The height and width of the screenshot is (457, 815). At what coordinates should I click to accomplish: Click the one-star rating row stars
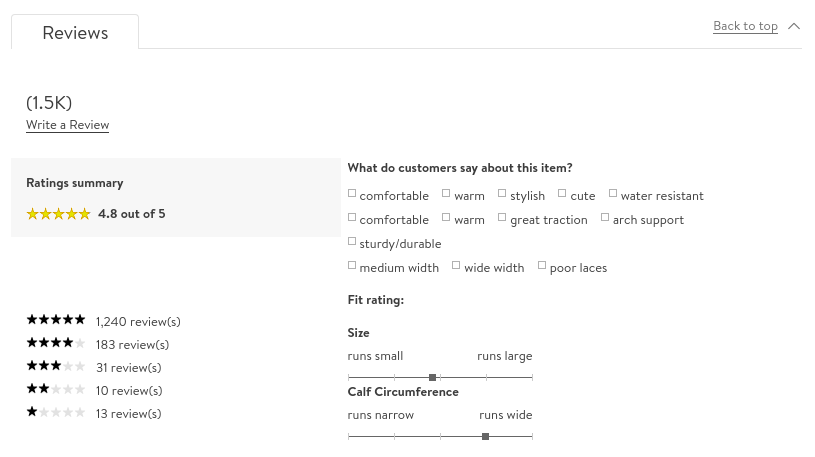(56, 412)
